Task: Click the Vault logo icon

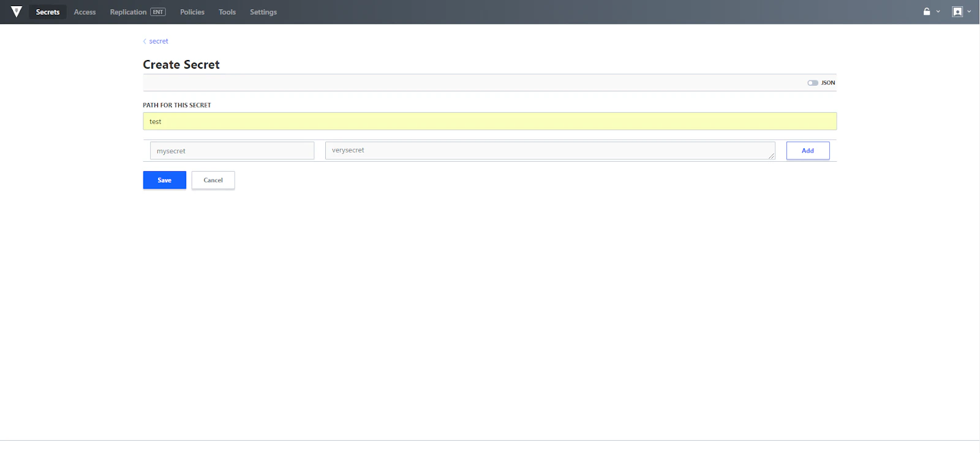Action: (x=17, y=12)
